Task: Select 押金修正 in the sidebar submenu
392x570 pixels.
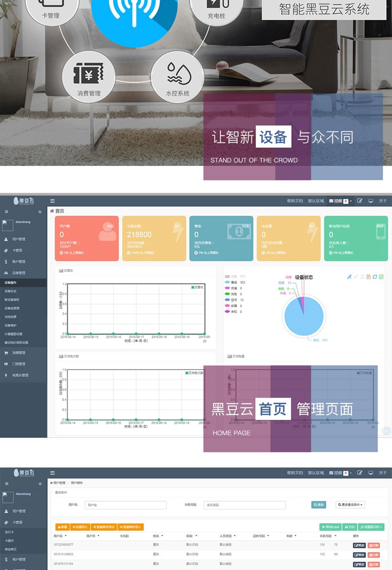Action: tap(11, 549)
